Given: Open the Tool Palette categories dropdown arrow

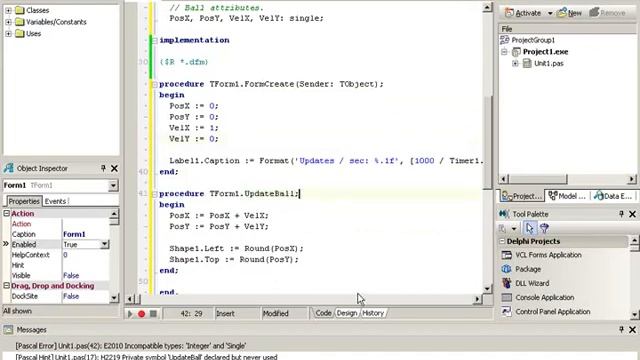Looking at the screenshot, I should point(514,229).
